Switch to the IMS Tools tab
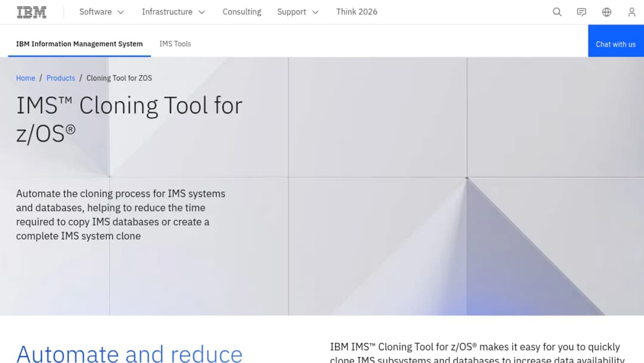The image size is (644, 363). coord(175,44)
